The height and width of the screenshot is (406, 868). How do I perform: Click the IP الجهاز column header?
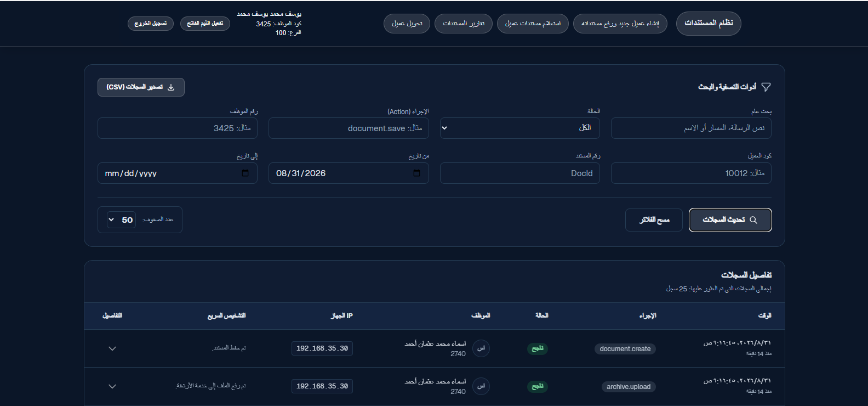342,315
